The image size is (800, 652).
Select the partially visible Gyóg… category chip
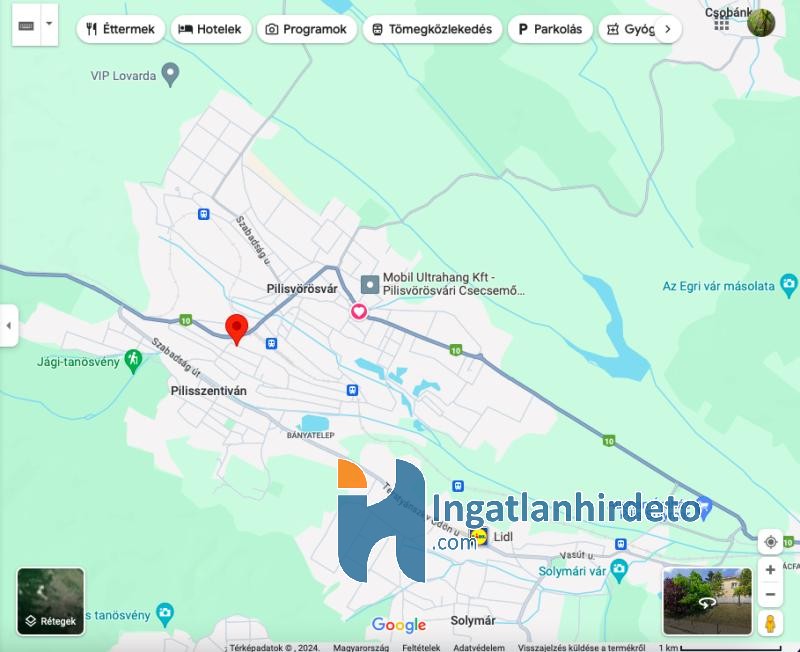[627, 29]
